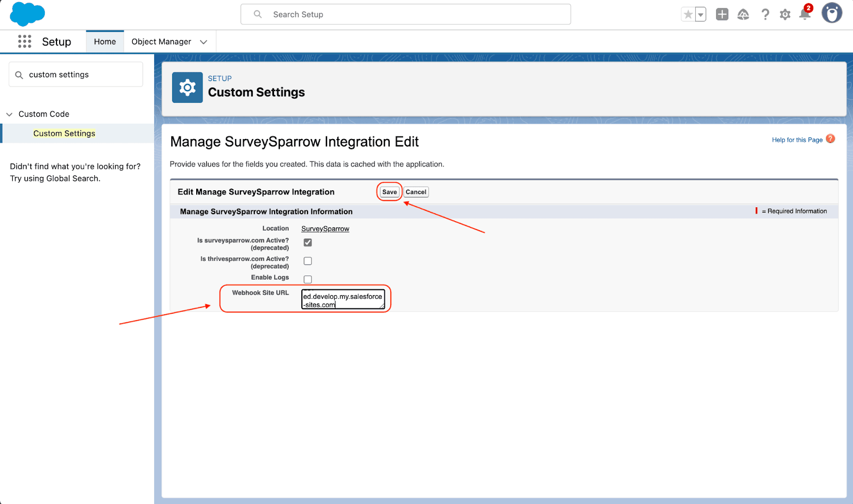Click the question mark Help icon
This screenshot has height=504, width=853.
pyautogui.click(x=765, y=14)
